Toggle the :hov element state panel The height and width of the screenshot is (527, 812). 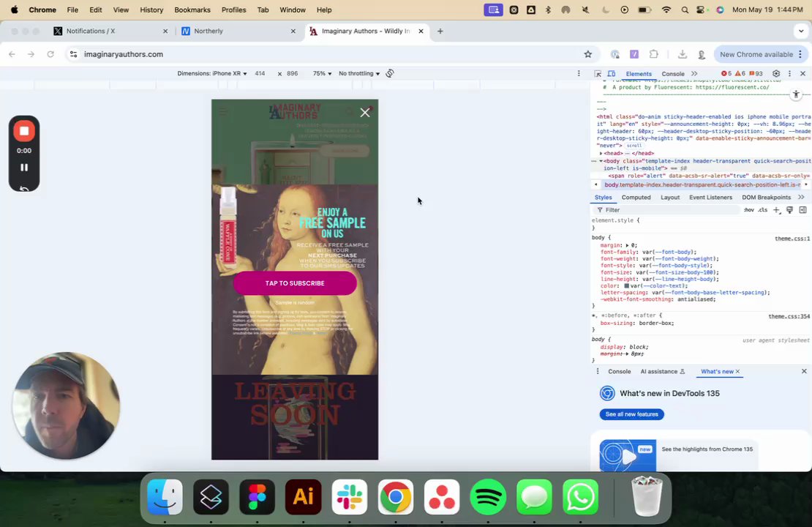point(749,210)
